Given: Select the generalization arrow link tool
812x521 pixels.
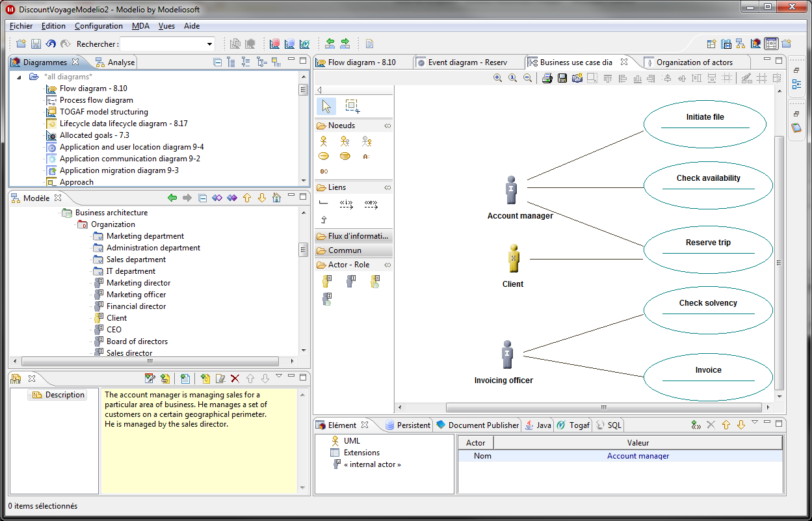Looking at the screenshot, I should pyautogui.click(x=324, y=220).
